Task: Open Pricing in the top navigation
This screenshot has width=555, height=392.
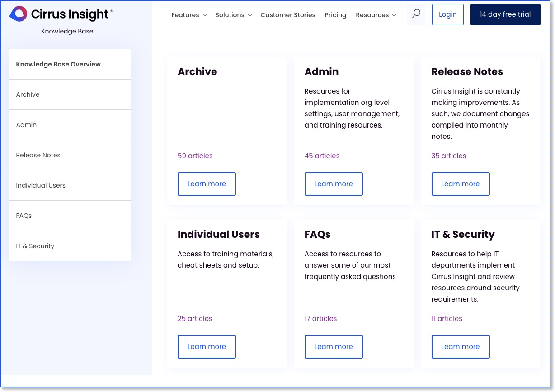Action: pos(335,15)
